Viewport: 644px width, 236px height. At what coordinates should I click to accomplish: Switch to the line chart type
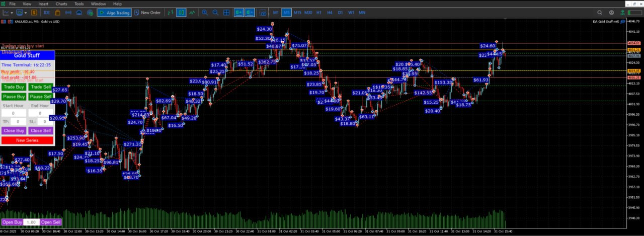192,13
